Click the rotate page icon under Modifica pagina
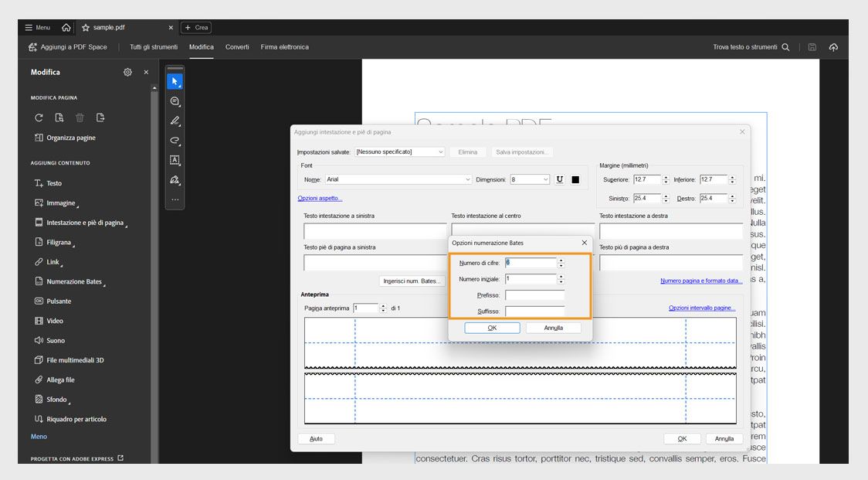Viewport: 868px width, 480px height. tap(39, 117)
